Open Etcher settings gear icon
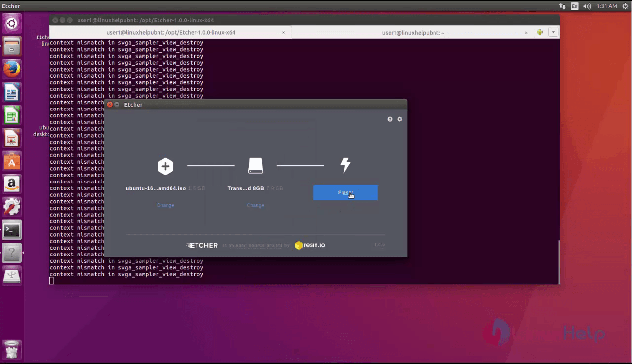 coord(400,119)
